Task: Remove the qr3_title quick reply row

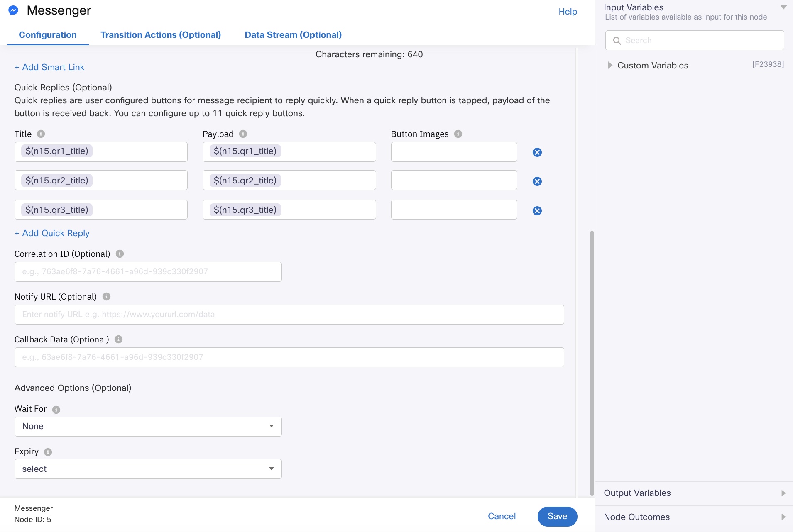Action: point(537,211)
